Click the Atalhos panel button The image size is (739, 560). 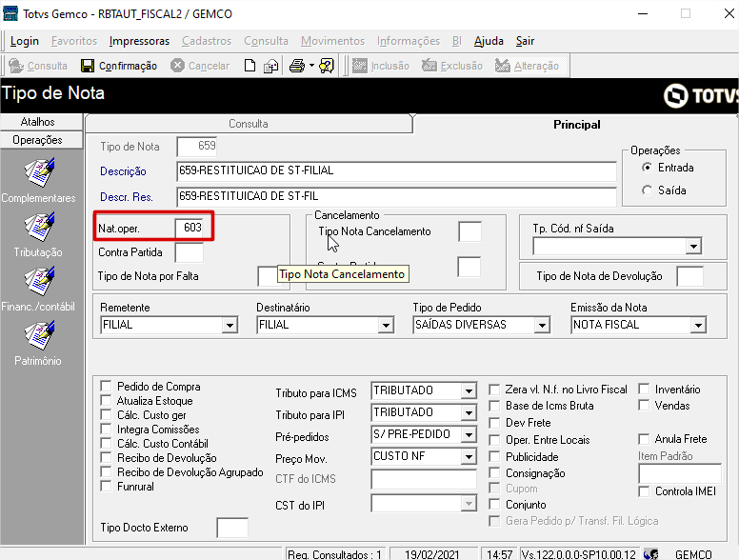coord(42,122)
